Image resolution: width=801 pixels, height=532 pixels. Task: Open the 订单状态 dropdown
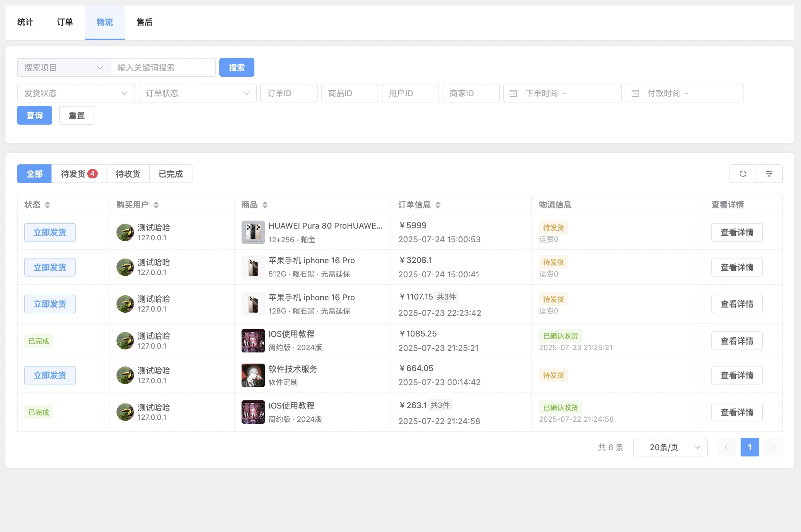coord(197,93)
